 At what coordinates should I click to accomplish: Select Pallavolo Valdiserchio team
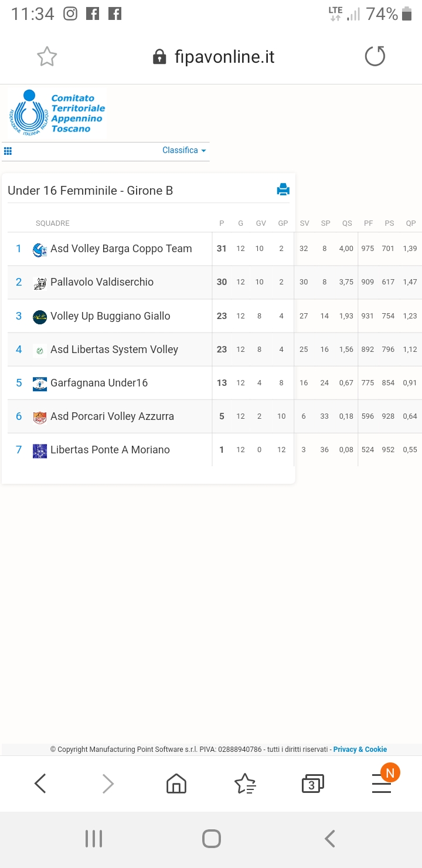tap(102, 282)
